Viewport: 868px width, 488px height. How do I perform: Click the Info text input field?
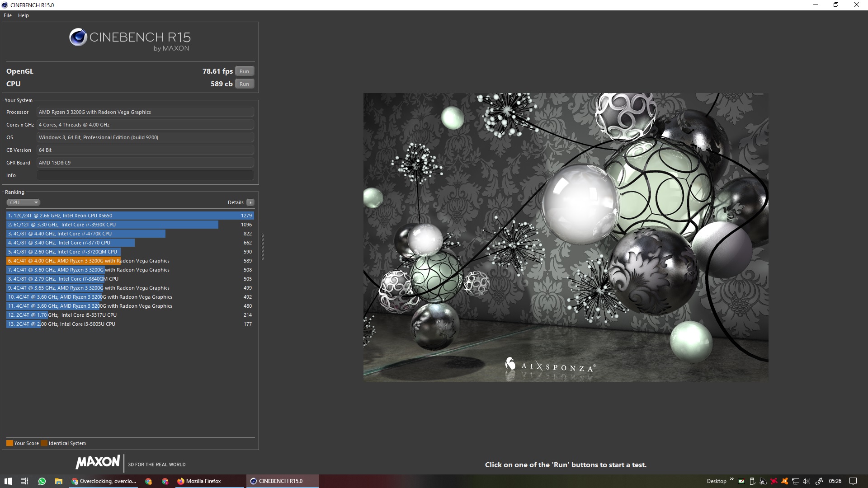click(x=145, y=175)
